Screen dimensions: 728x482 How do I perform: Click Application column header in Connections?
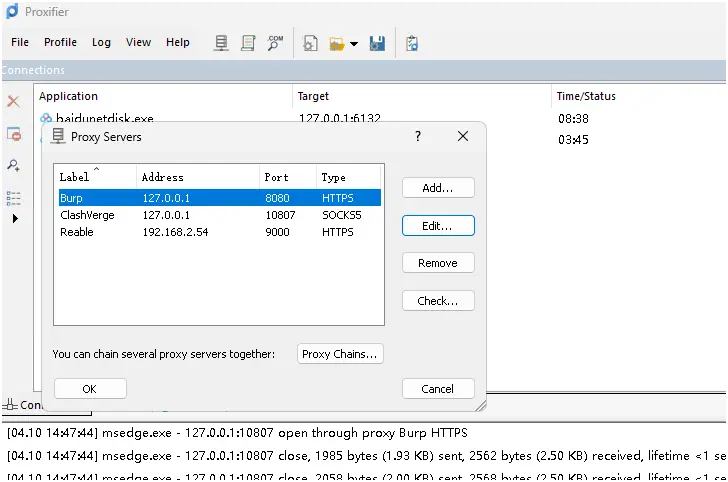[163, 96]
